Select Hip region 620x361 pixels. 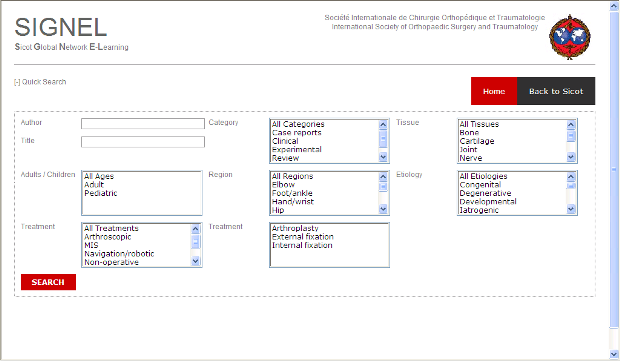coord(278,210)
